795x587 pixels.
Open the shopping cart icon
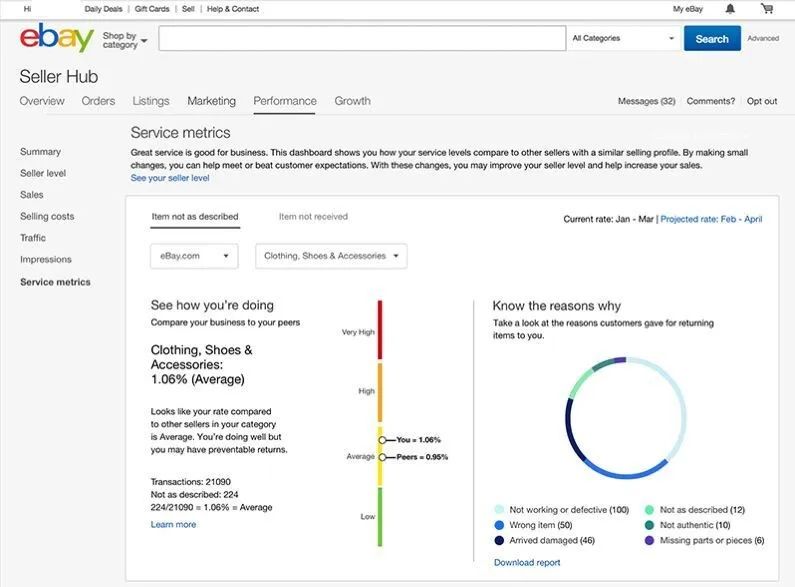[766, 9]
